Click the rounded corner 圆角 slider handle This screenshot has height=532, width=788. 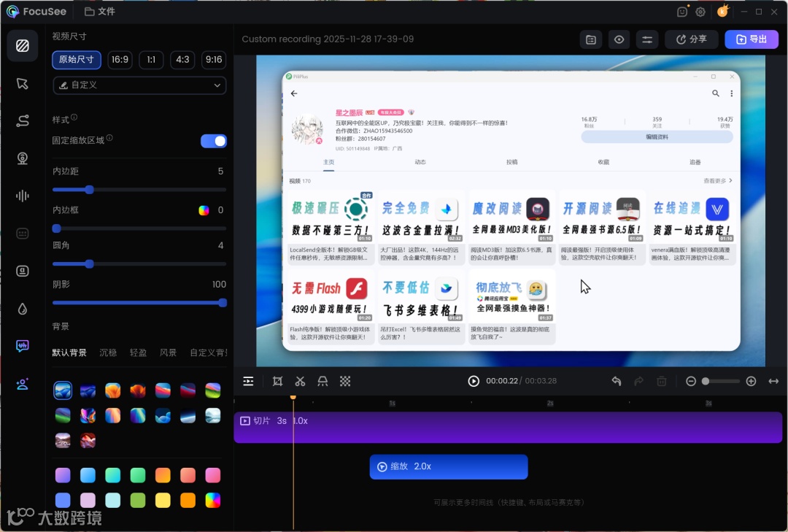[x=90, y=264]
